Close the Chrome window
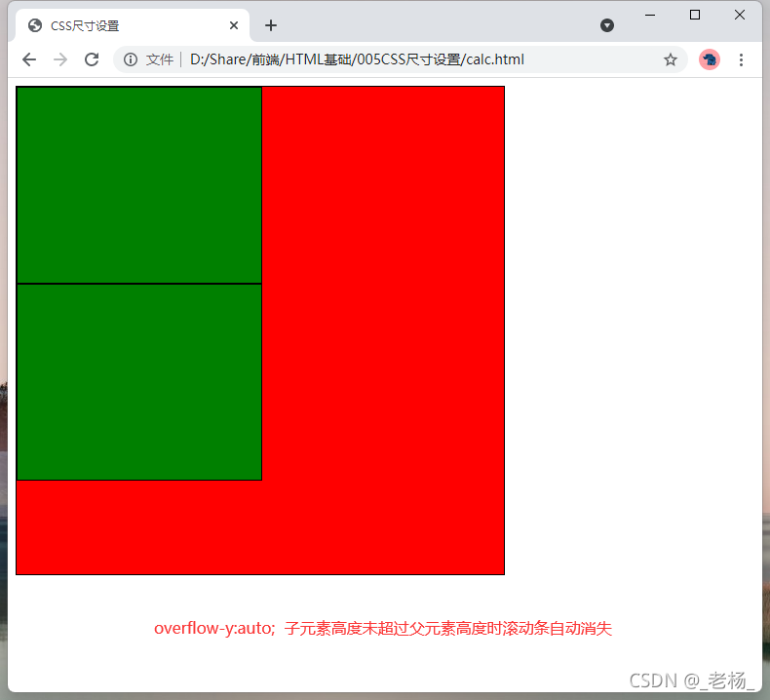 (x=740, y=15)
